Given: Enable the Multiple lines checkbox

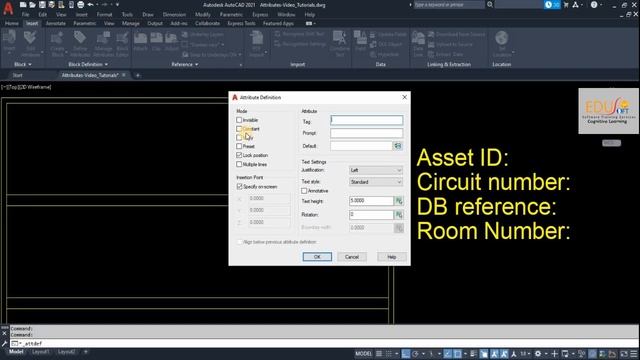Looking at the screenshot, I should pyautogui.click(x=239, y=164).
